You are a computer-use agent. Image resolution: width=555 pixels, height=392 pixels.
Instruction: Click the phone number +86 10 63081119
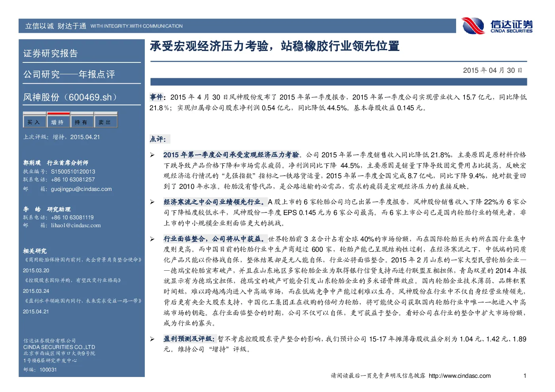72,218
